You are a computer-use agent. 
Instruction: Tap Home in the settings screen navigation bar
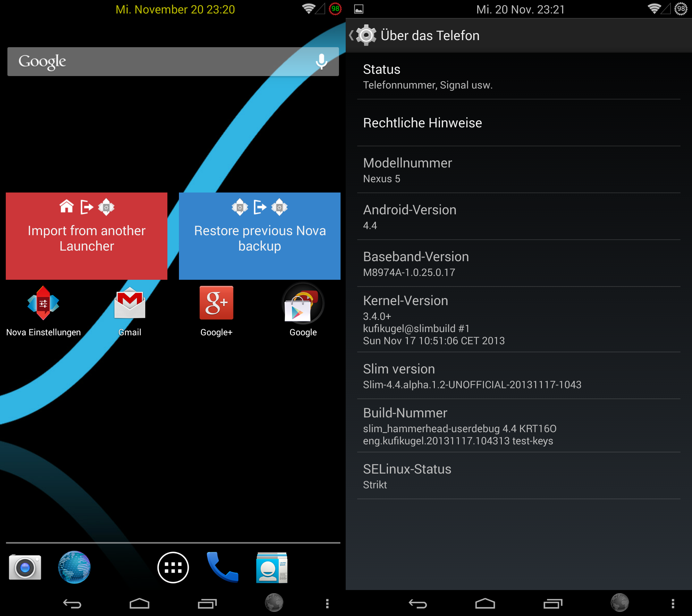(x=485, y=603)
